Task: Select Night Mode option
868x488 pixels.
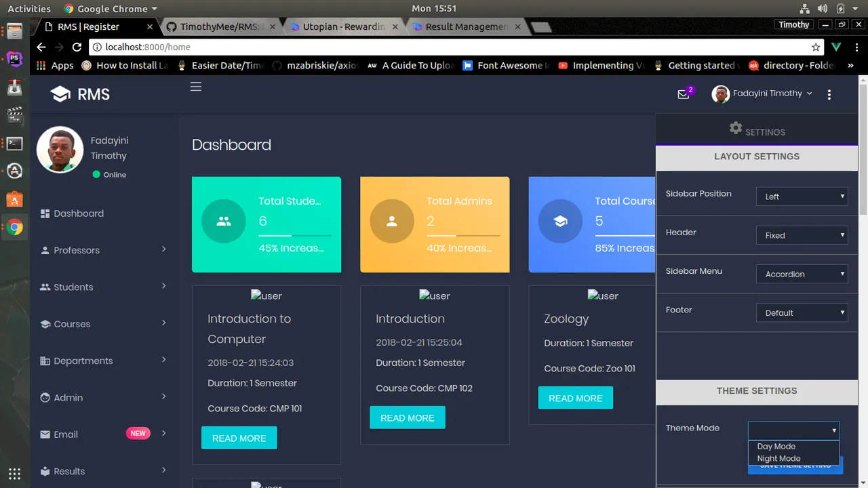Action: (x=793, y=459)
